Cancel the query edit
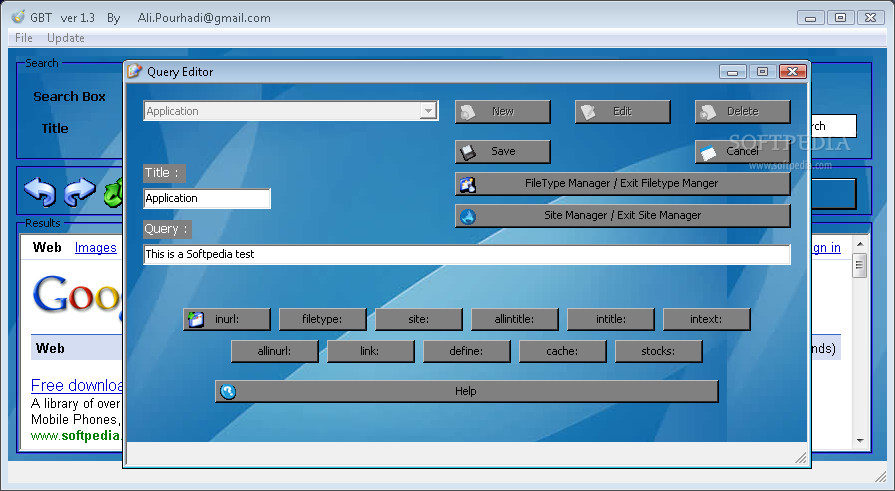Image resolution: width=895 pixels, height=491 pixels. (x=743, y=151)
